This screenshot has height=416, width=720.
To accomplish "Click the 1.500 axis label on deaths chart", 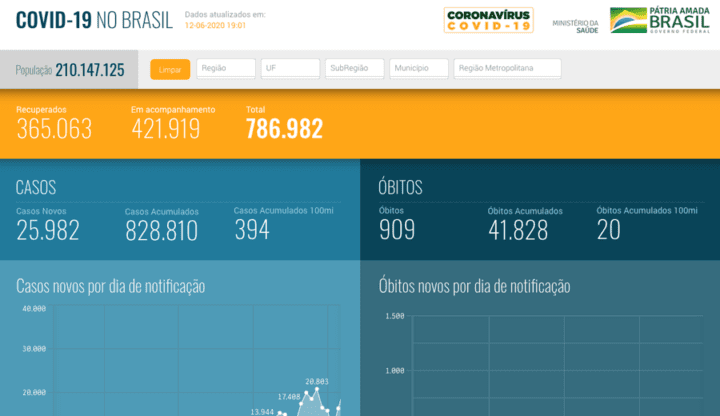I will point(395,316).
